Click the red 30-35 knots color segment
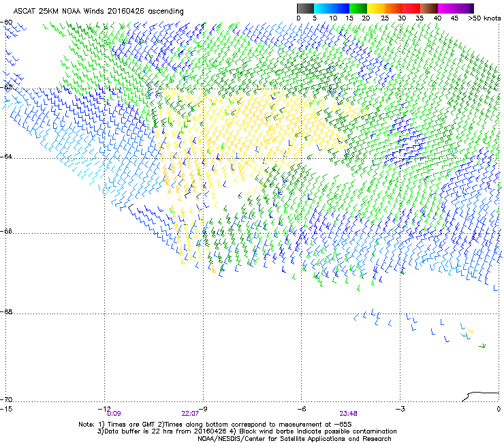The image size is (504, 443). [411, 8]
